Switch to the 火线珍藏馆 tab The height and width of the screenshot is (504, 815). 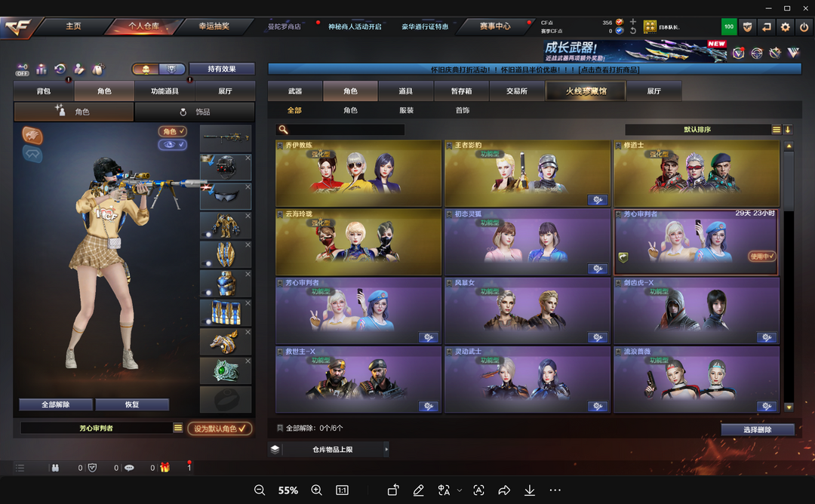tap(586, 91)
